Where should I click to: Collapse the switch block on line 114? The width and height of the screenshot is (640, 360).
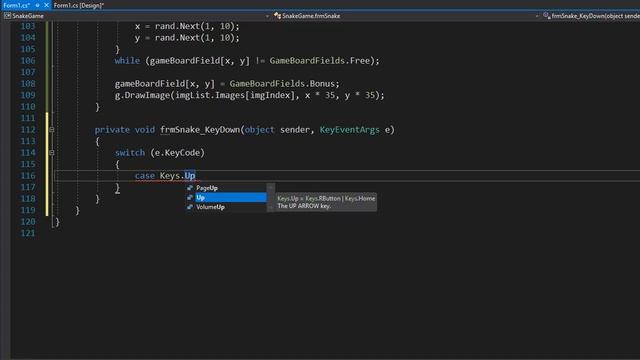tap(52, 153)
